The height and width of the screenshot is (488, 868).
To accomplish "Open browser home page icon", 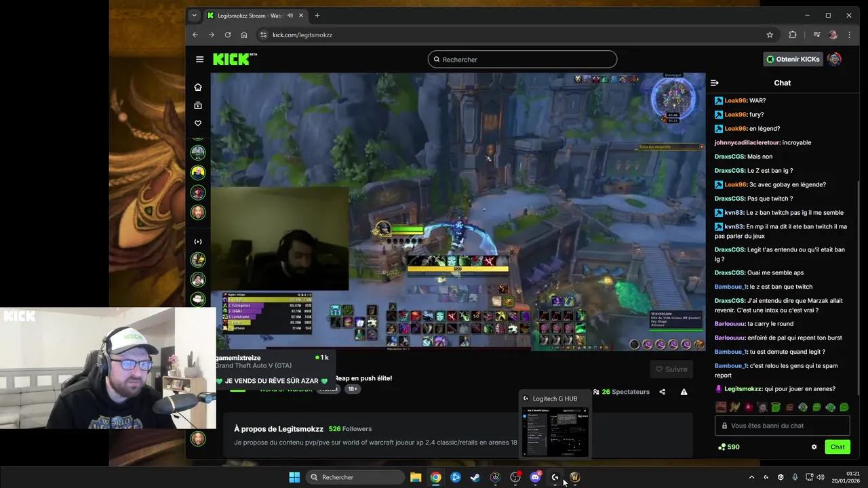I will click(244, 35).
